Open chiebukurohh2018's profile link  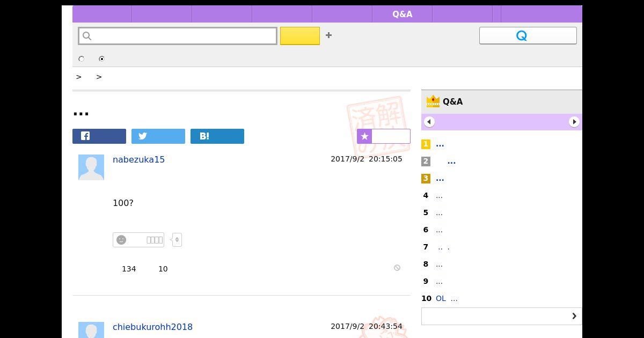(x=152, y=327)
